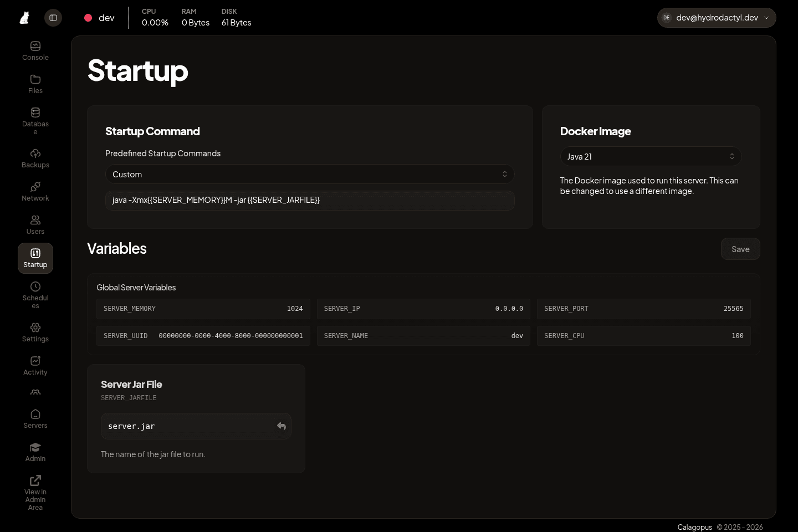Go to the Database section

click(35, 121)
